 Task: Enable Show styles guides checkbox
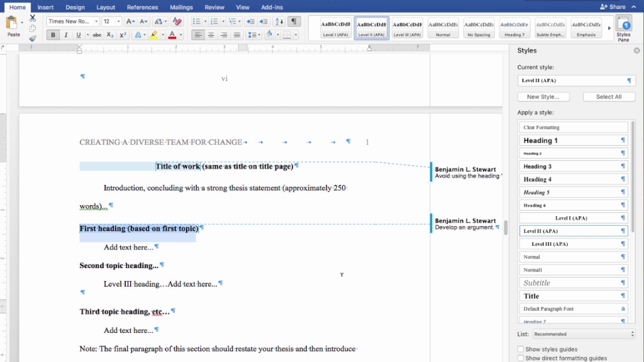point(521,349)
